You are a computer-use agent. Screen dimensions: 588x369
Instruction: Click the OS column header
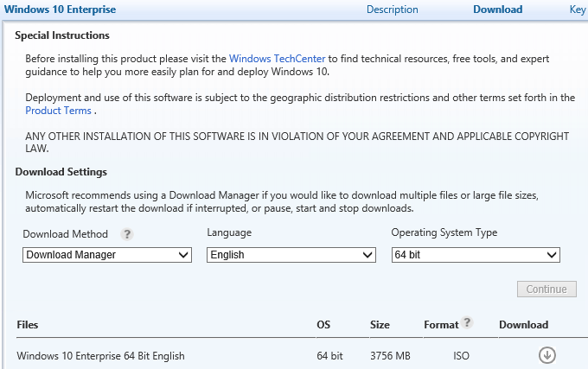[323, 325]
